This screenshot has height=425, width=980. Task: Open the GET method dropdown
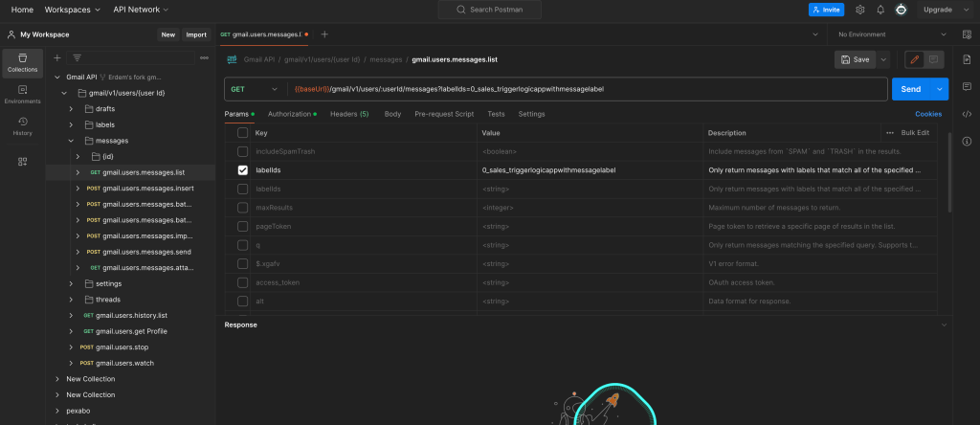click(x=255, y=89)
